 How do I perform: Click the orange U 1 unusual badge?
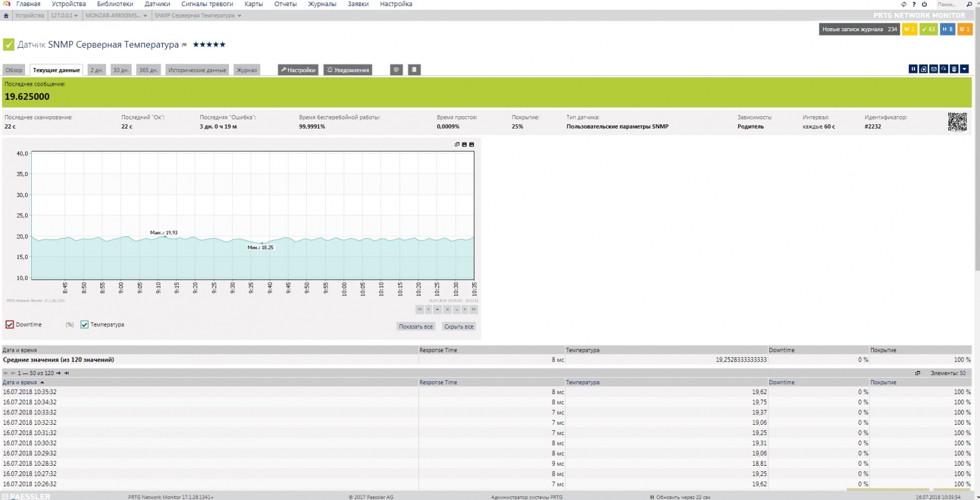point(965,29)
